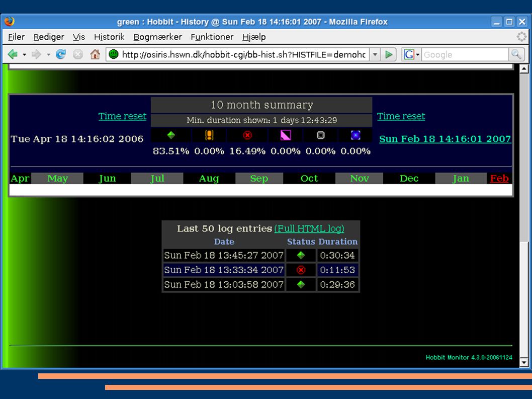Click the Hobbit Monitor 4.3.0-20061124 footer text
The image size is (532, 399).
click(x=469, y=357)
